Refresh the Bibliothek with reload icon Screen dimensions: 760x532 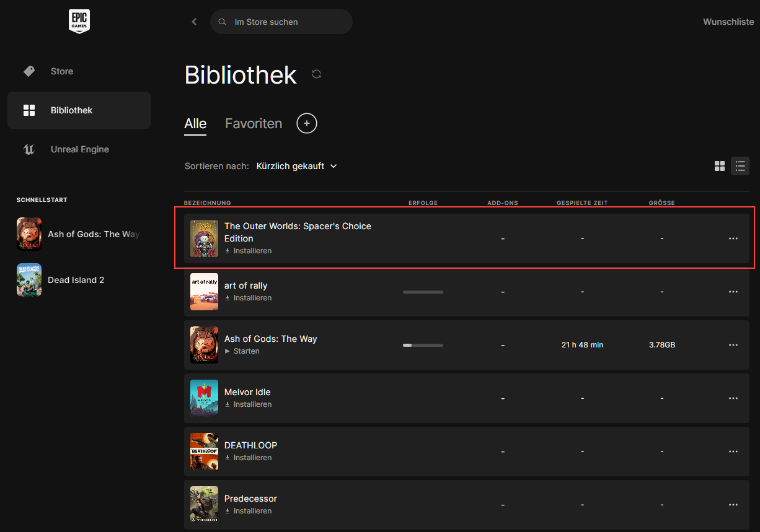[317, 74]
